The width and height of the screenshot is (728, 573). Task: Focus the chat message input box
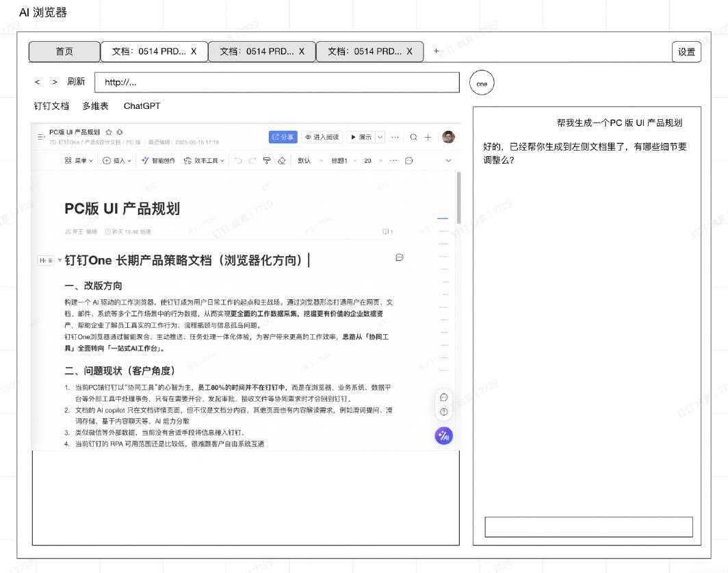tap(588, 527)
